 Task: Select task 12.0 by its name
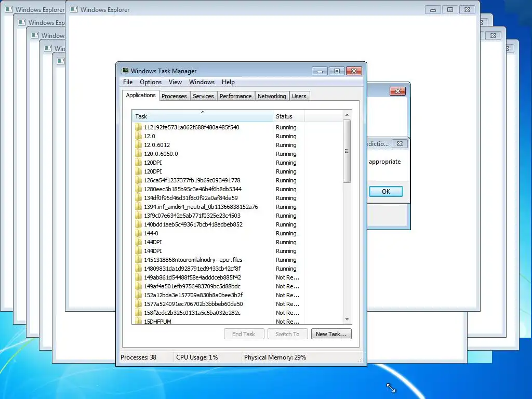[x=150, y=136]
